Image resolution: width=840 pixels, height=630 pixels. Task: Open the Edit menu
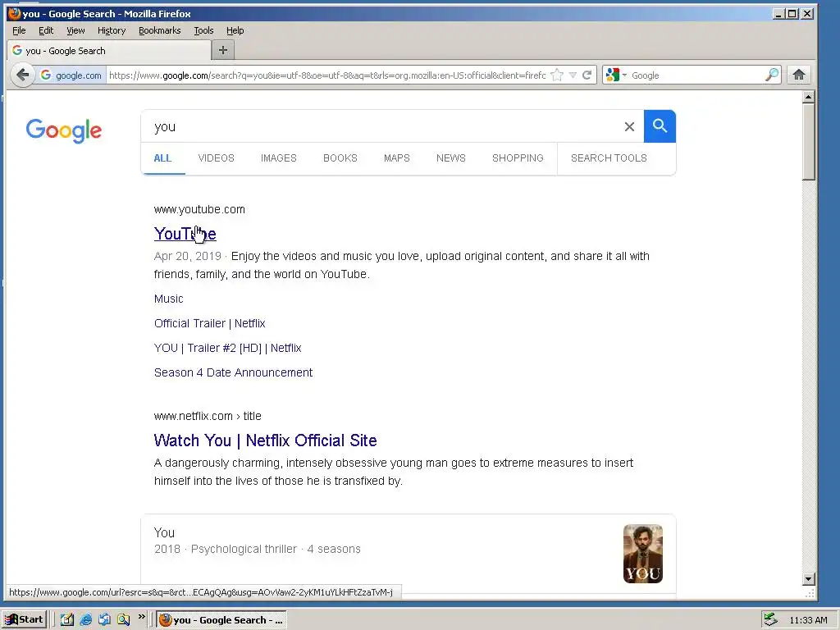pyautogui.click(x=46, y=30)
